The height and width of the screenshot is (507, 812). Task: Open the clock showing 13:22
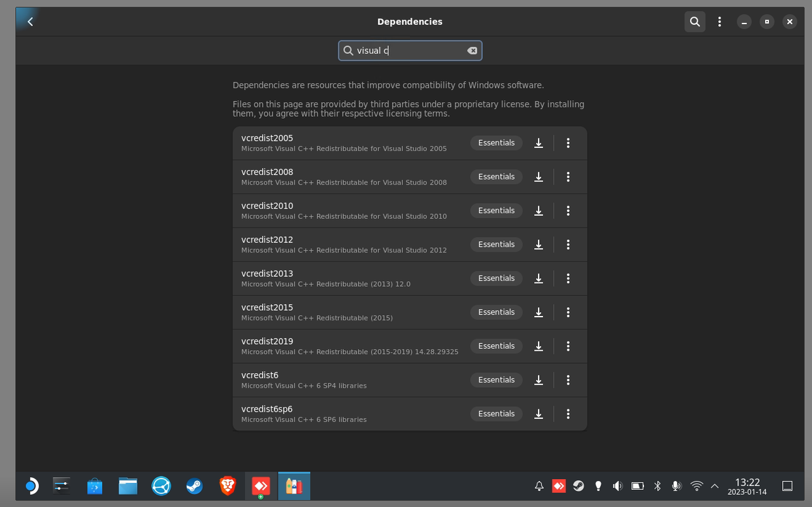pos(747,487)
